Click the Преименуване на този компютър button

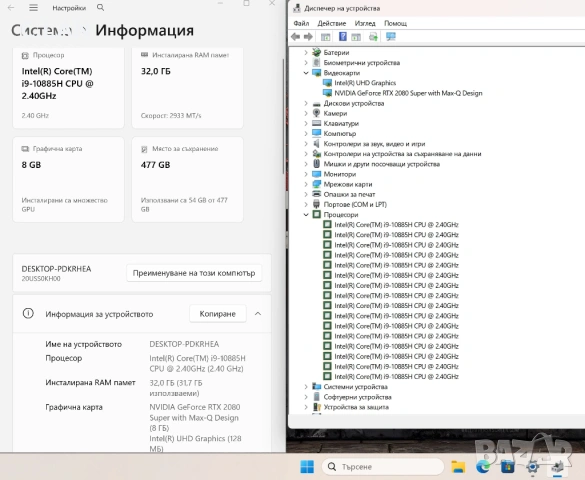click(x=194, y=273)
